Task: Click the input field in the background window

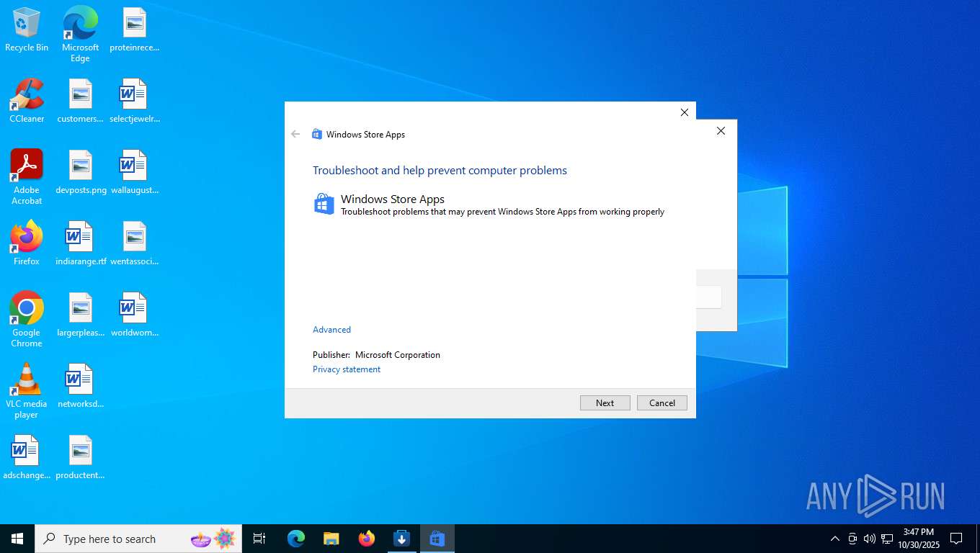Action: (709, 297)
